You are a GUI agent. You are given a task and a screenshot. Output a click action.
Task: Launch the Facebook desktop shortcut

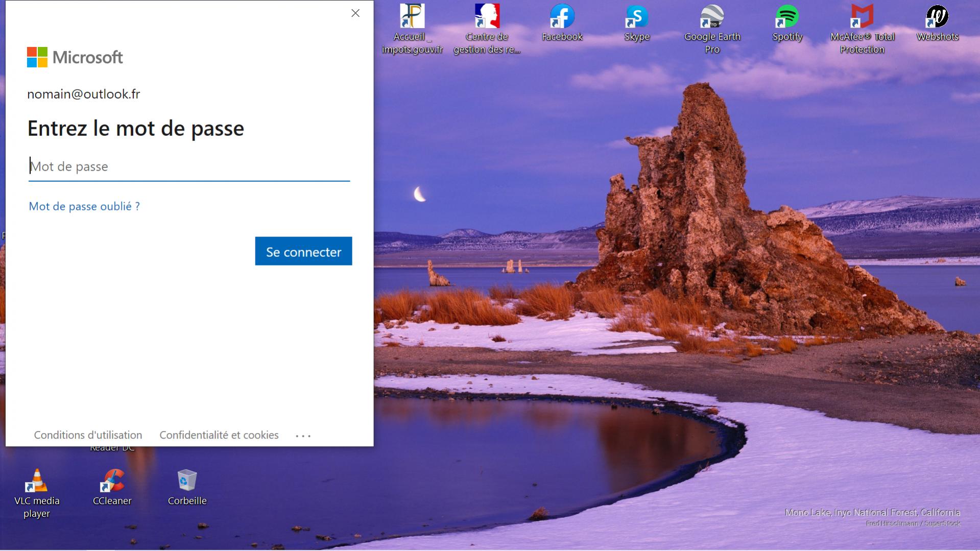562,23
